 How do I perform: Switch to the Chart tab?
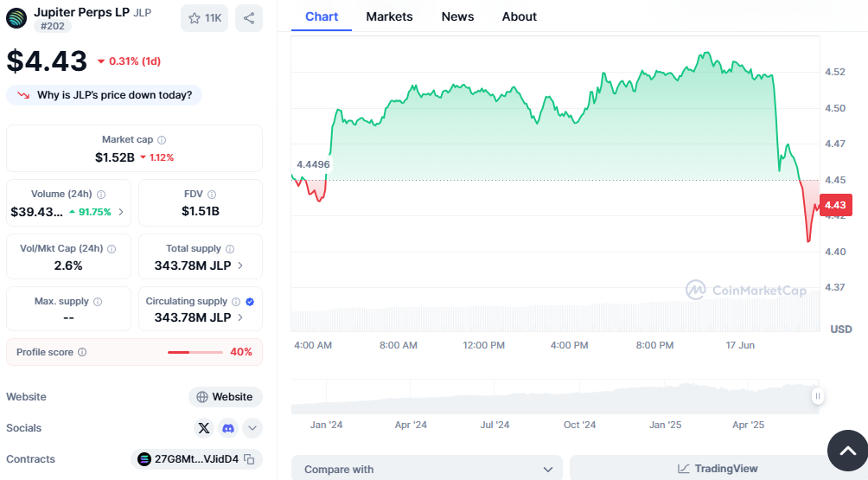tap(322, 16)
